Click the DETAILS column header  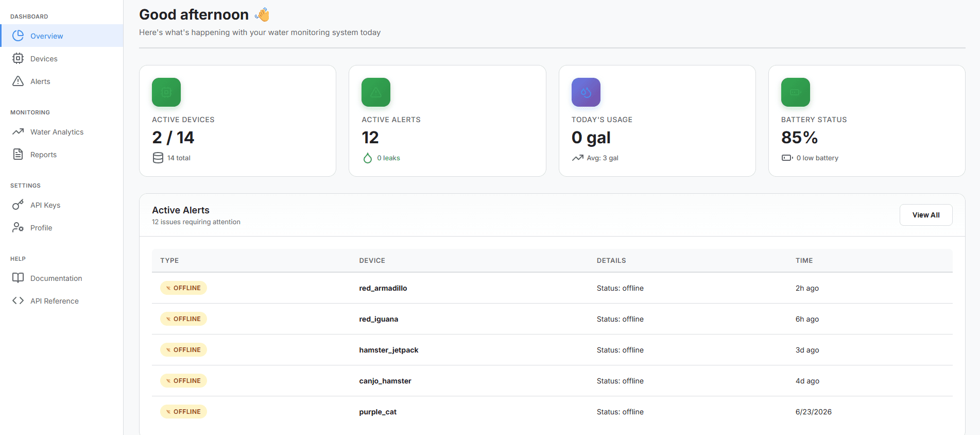tap(611, 260)
